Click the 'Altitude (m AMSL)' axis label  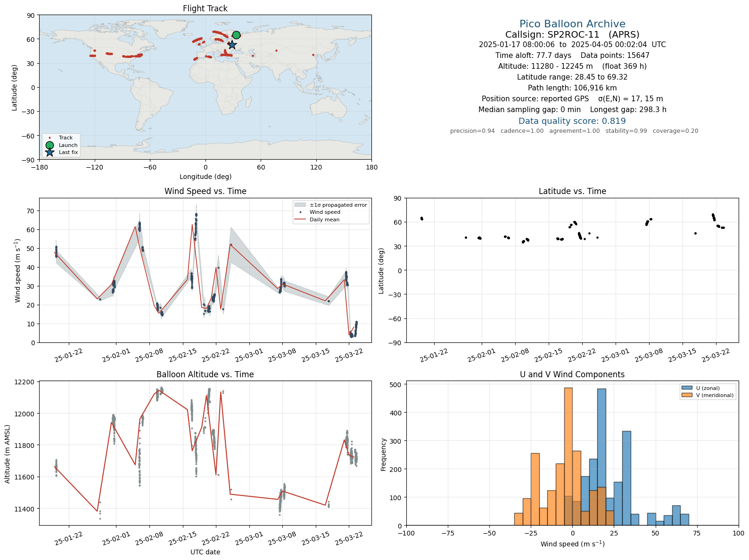[8, 454]
